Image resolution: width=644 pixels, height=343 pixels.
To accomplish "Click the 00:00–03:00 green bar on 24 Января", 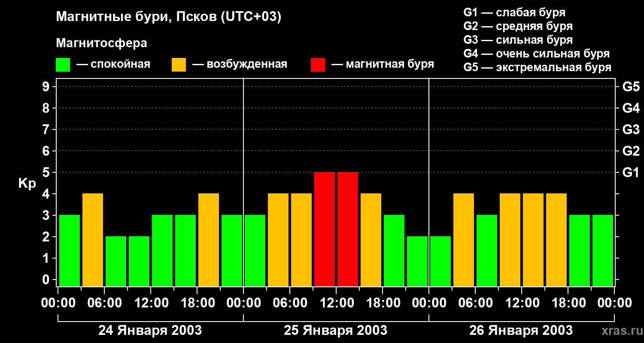I will (x=70, y=250).
